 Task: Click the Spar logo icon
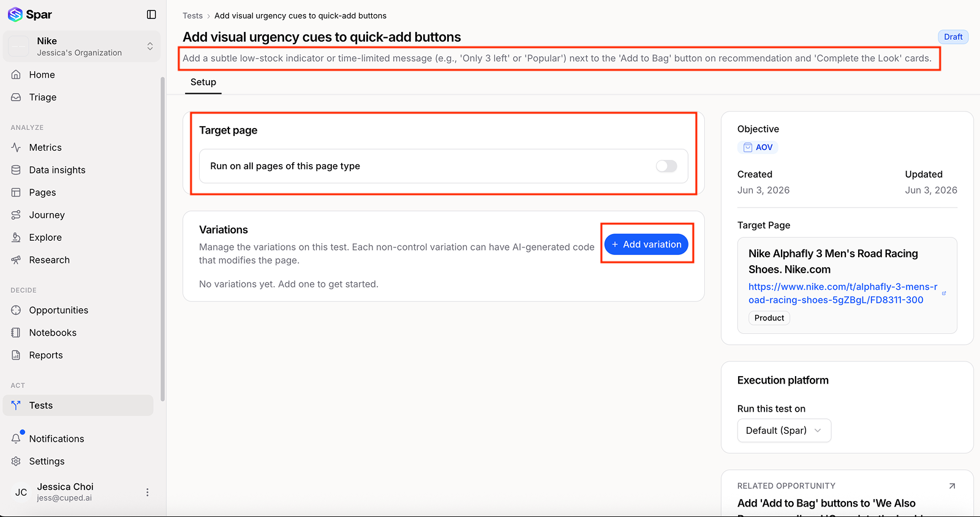pyautogui.click(x=15, y=14)
